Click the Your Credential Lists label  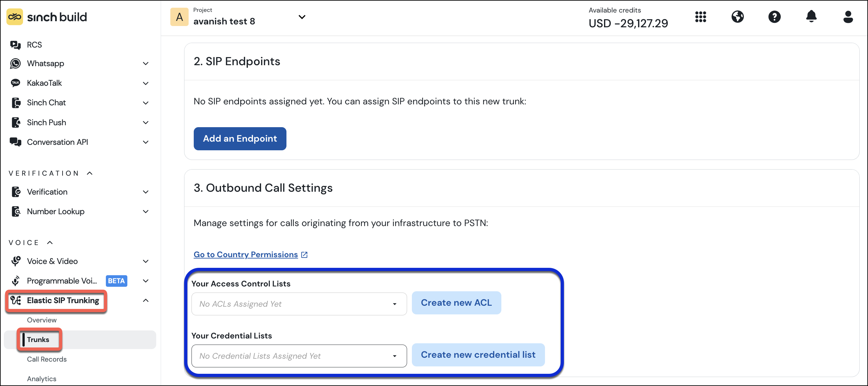pos(232,336)
